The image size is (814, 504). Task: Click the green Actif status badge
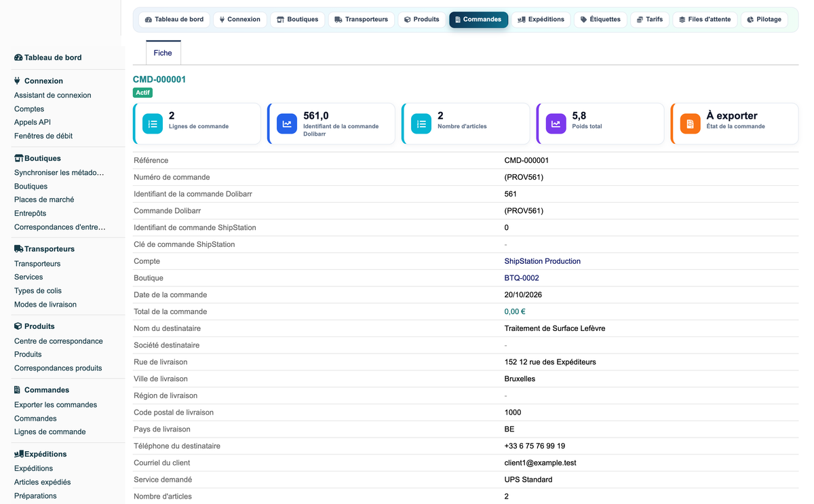[x=143, y=93]
